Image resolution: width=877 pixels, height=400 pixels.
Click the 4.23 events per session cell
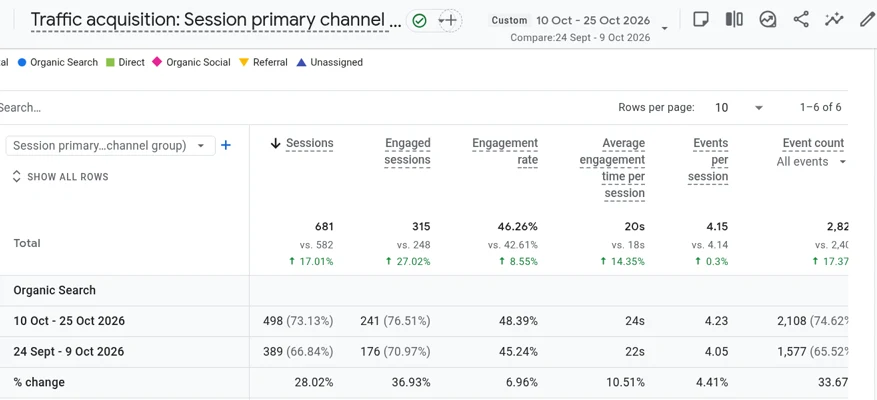click(x=716, y=321)
